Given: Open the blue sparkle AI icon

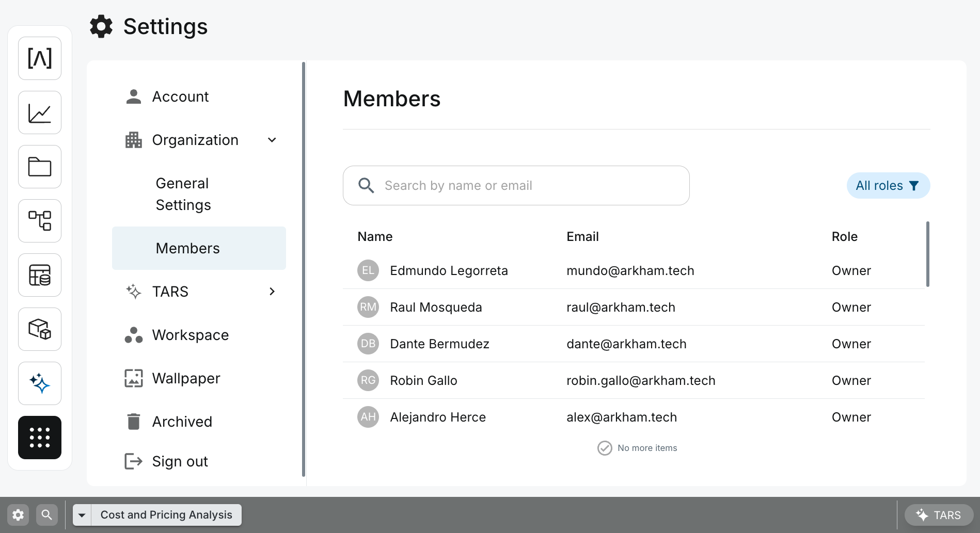Looking at the screenshot, I should [40, 383].
